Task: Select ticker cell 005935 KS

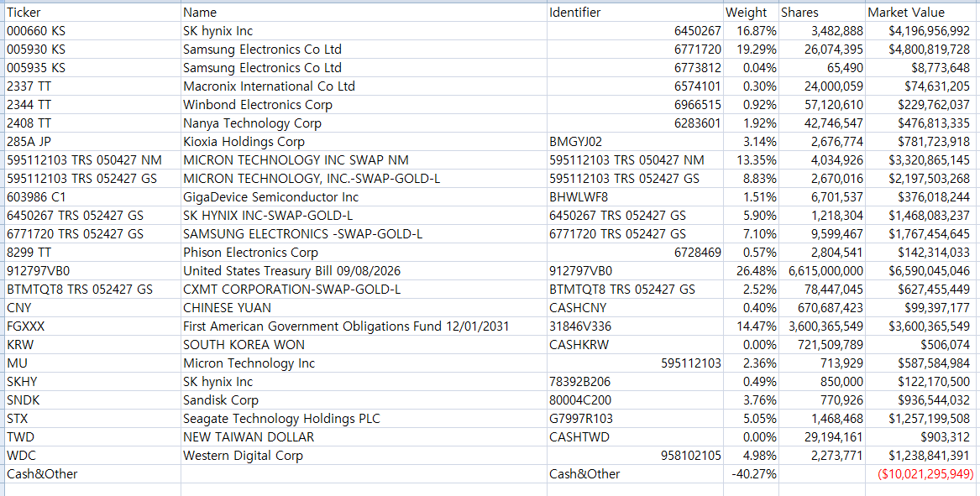Action: (92, 67)
